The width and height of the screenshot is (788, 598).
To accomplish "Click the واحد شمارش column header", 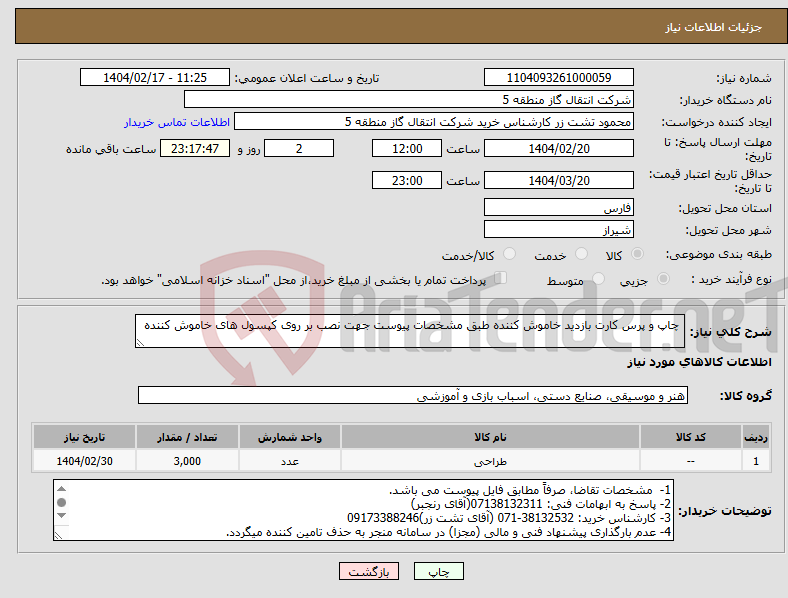I will click(290, 437).
